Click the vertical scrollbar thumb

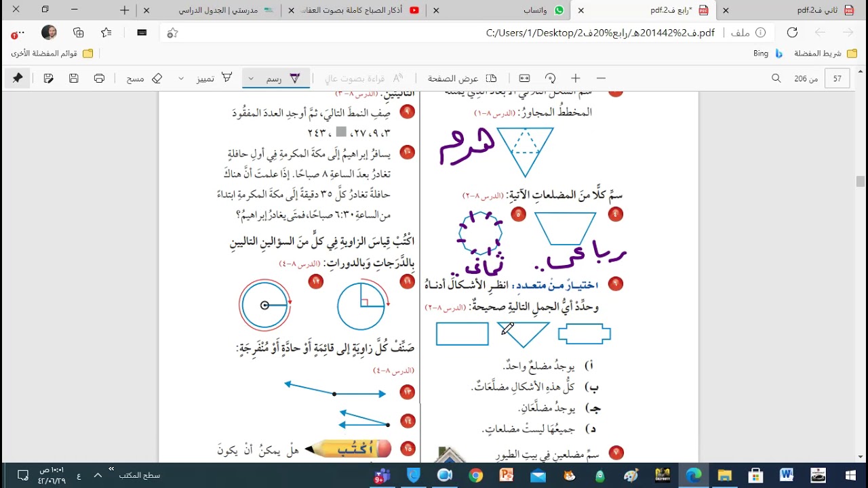click(x=861, y=181)
